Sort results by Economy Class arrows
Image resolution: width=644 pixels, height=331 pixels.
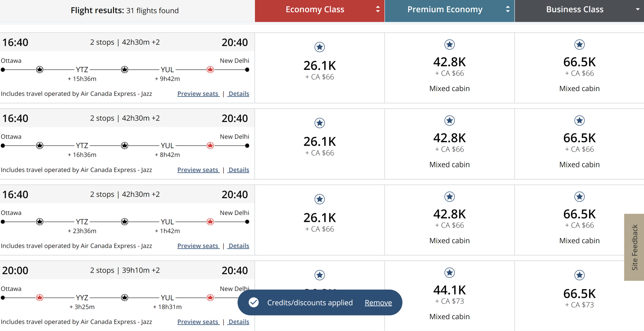click(378, 9)
